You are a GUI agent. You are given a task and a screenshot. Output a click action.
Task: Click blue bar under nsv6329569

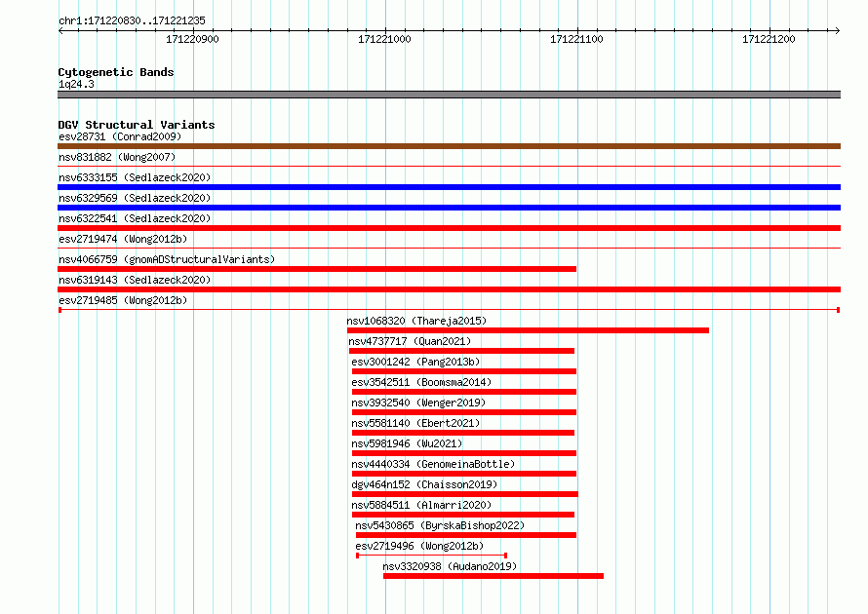(x=449, y=208)
